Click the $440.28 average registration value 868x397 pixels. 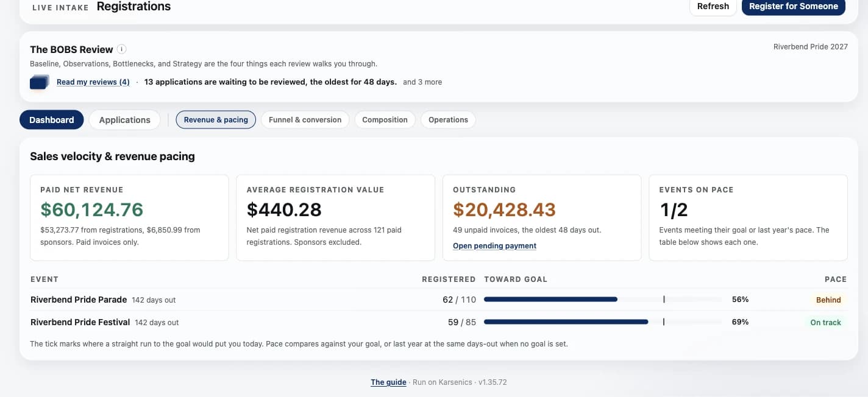tap(284, 209)
